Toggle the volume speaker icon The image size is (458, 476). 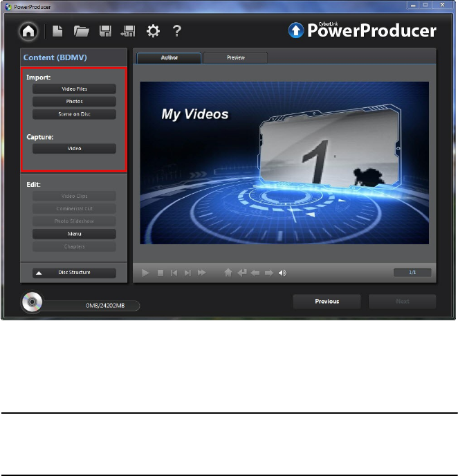282,273
